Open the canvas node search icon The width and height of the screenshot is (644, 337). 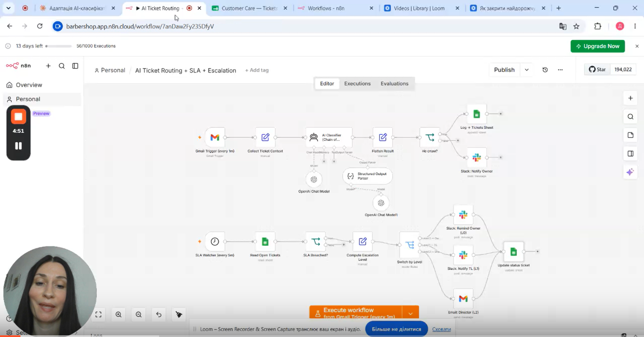(x=630, y=117)
